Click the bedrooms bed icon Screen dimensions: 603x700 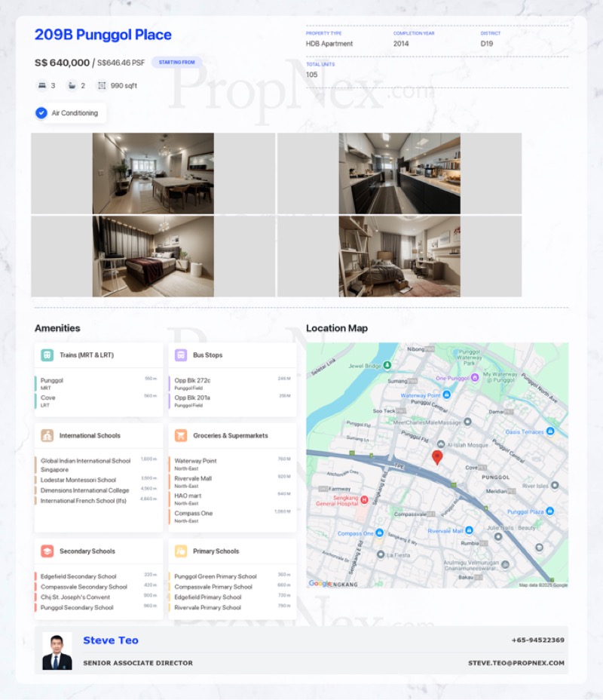click(x=41, y=86)
